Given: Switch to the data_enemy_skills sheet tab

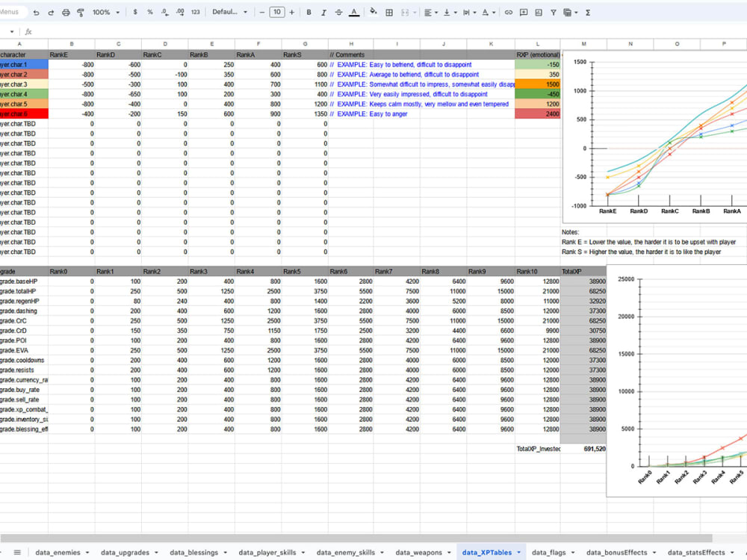Looking at the screenshot, I should coord(345,553).
